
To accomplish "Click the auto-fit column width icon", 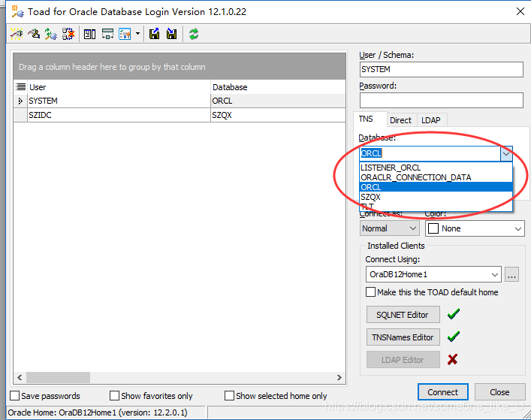I will (107, 35).
